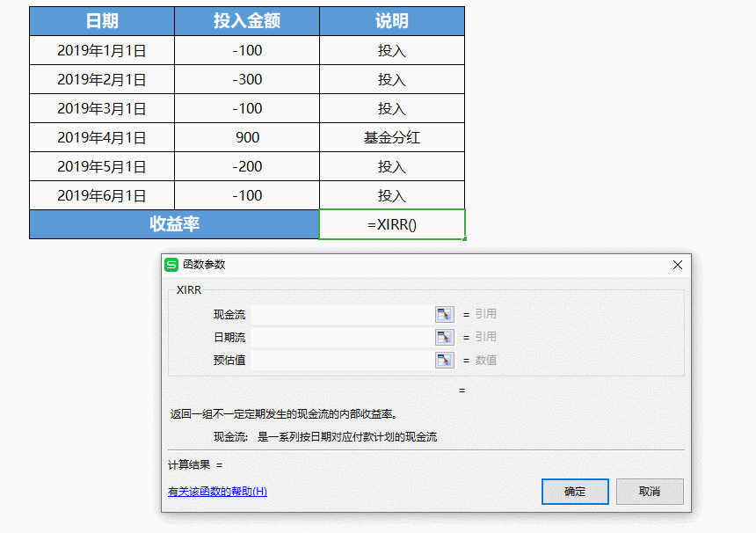The image size is (756, 533).
Task: Select the -300 amount cell
Action: [x=247, y=79]
